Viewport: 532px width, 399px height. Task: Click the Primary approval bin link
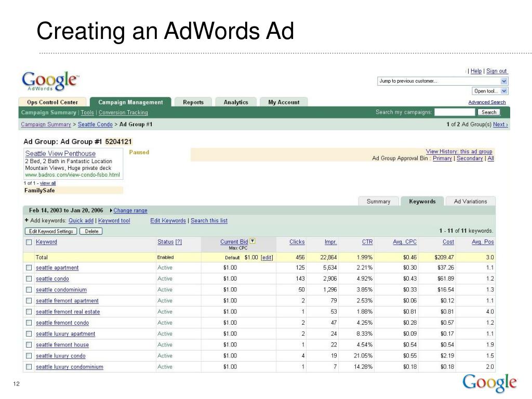442,158
